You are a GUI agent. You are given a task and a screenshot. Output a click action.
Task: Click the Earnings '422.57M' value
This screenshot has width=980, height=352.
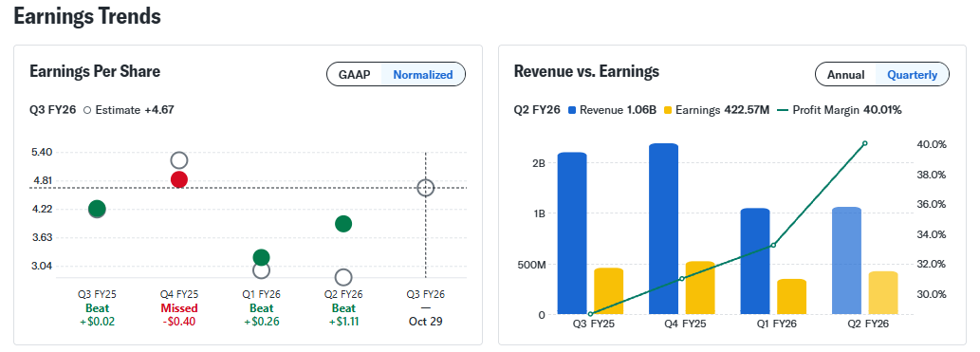tap(747, 110)
